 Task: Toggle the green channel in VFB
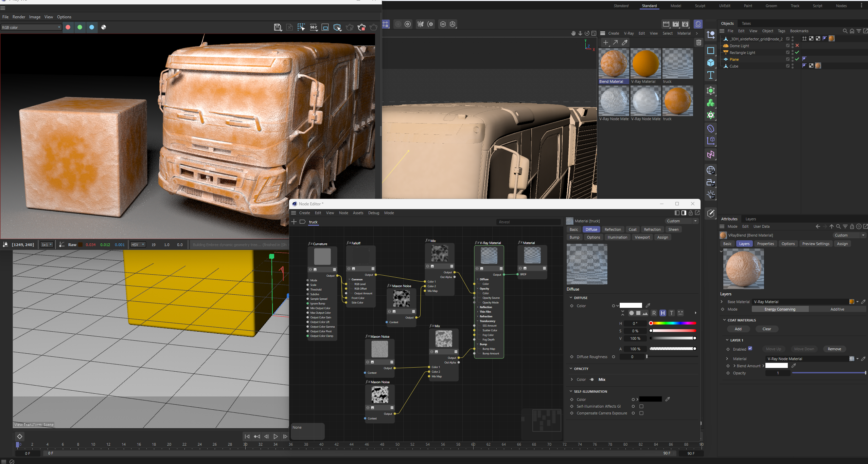point(80,27)
